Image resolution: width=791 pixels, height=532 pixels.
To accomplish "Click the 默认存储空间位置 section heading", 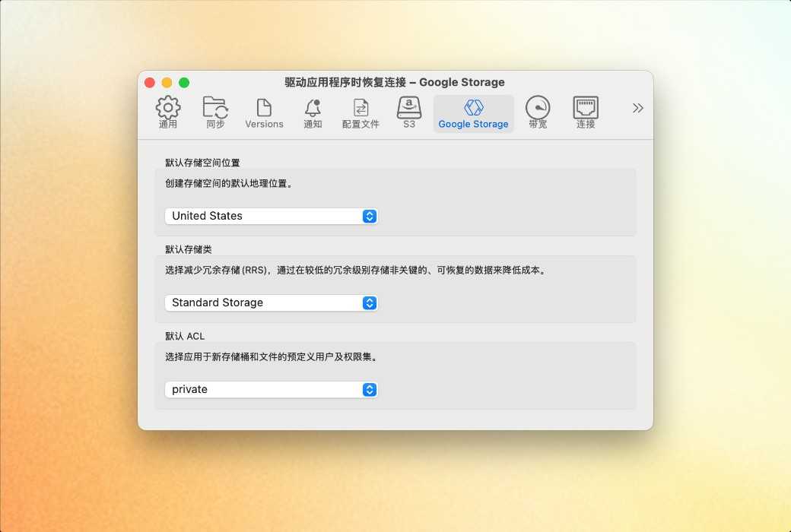I will pos(203,163).
